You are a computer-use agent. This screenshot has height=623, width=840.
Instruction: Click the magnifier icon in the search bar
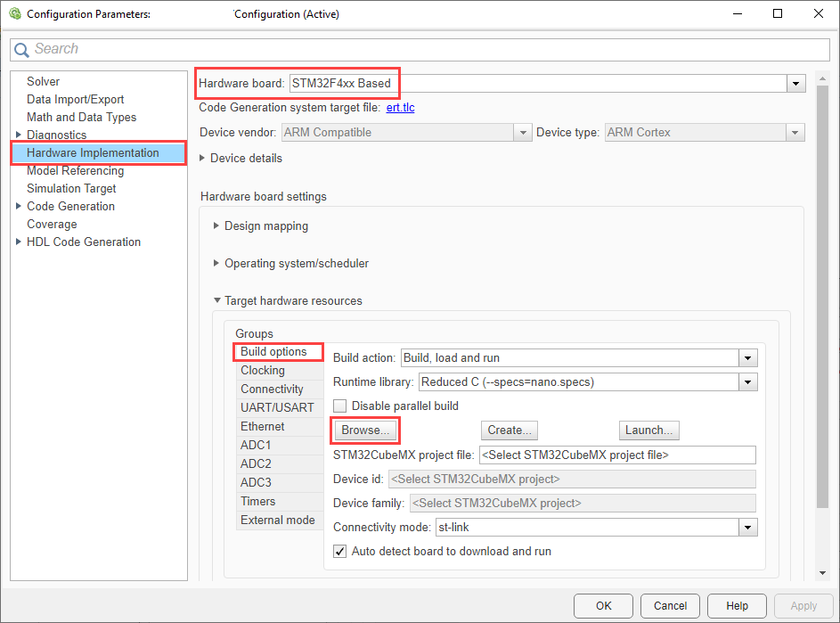tap(22, 49)
